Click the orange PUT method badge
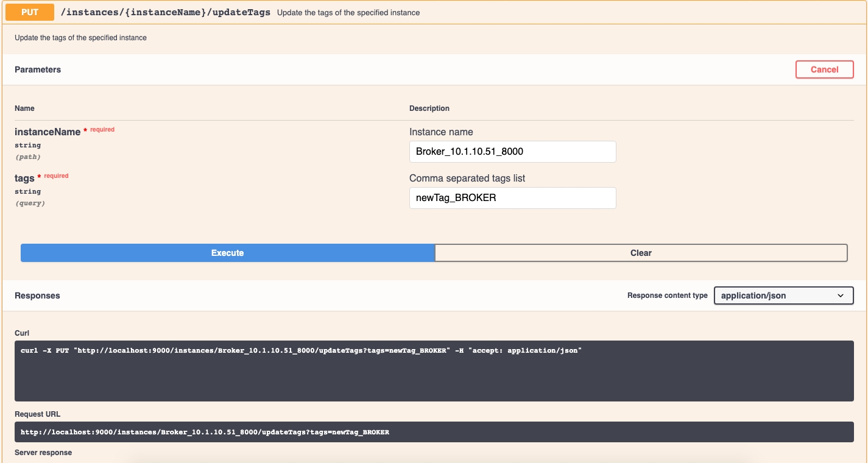Viewport: 868px width, 463px height. tap(30, 12)
